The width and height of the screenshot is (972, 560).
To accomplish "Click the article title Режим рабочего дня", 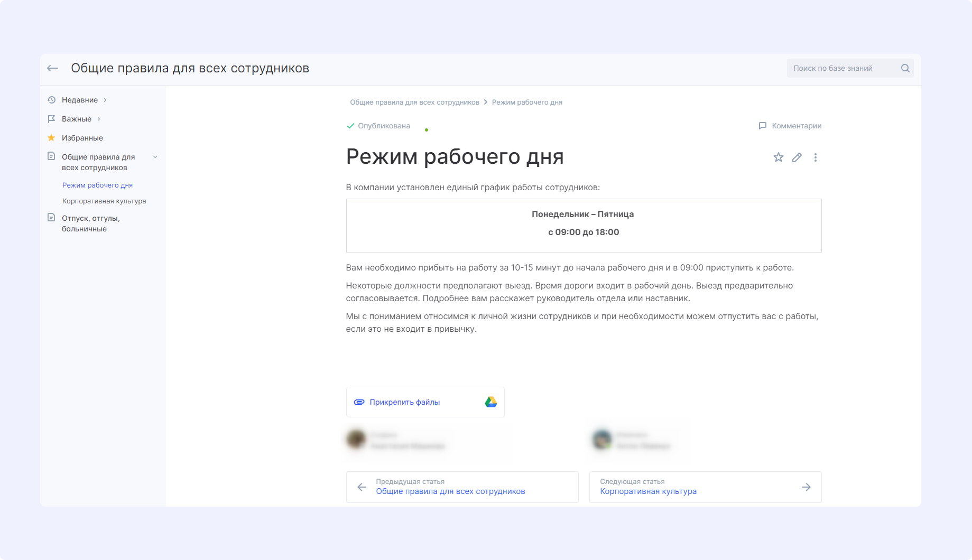I will pyautogui.click(x=455, y=157).
